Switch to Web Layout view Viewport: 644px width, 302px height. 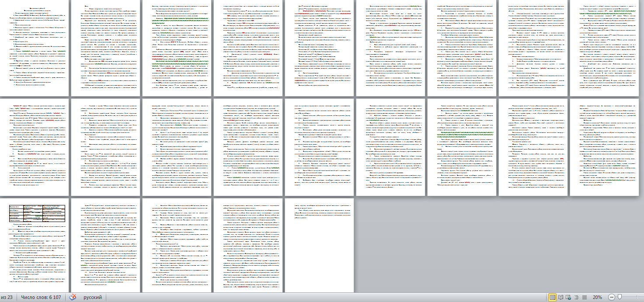click(569, 297)
